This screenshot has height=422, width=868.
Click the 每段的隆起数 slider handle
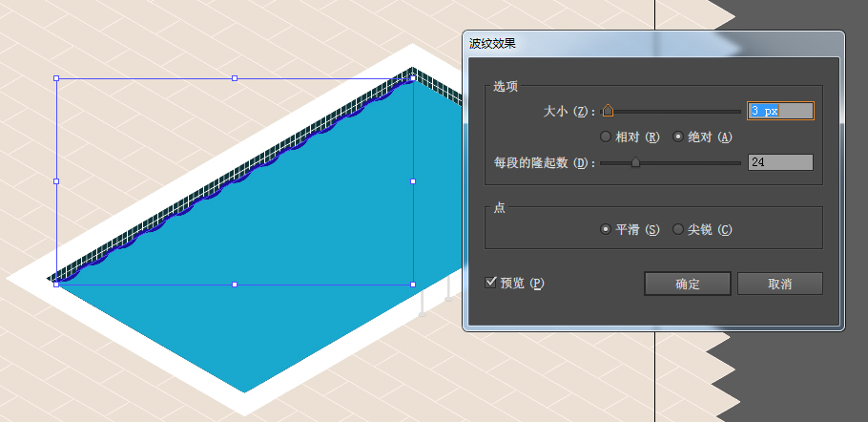(635, 163)
